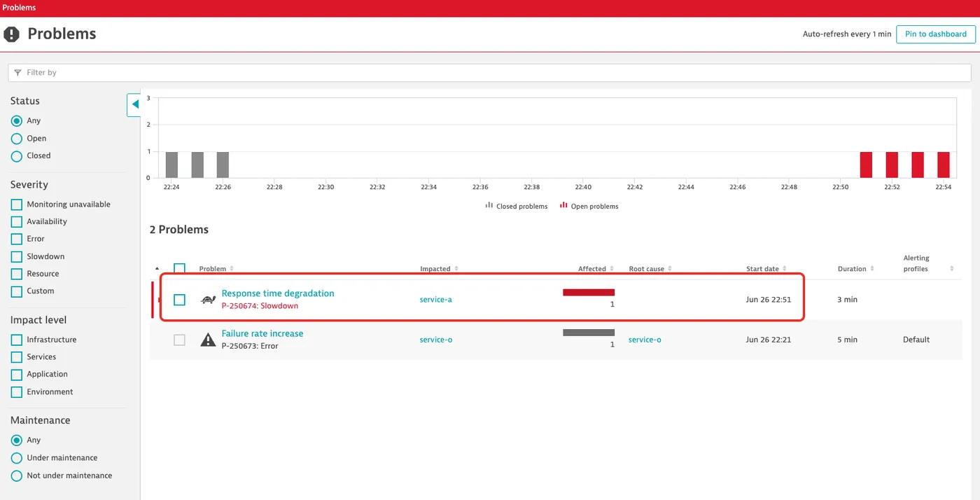Sort by Duration column
This screenshot has height=500, width=980.
pyautogui.click(x=855, y=269)
